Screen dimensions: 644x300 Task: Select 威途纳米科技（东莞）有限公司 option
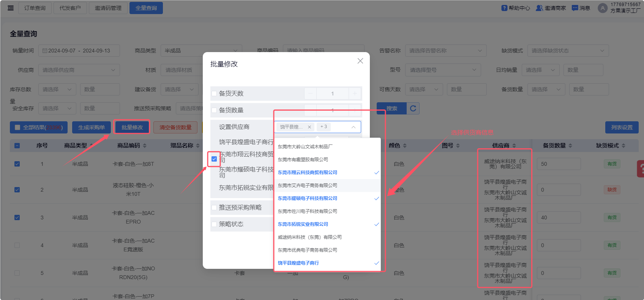[327, 237]
